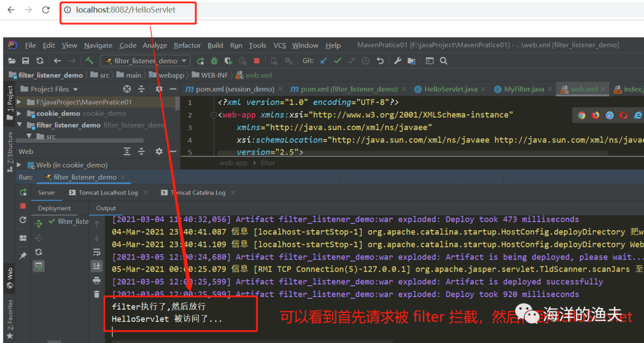Image resolution: width=644 pixels, height=343 pixels.
Task: Click the Debug bug icon
Action: pyautogui.click(x=214, y=61)
